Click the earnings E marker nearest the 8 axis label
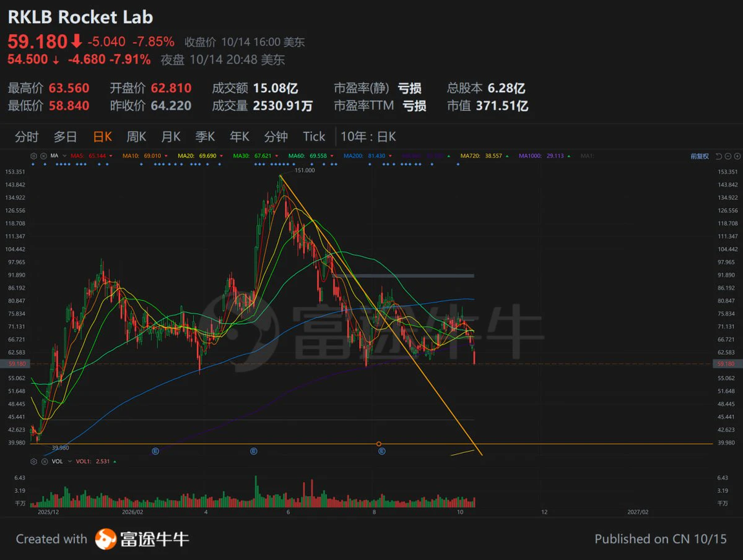This screenshot has width=743, height=560. coord(381,452)
